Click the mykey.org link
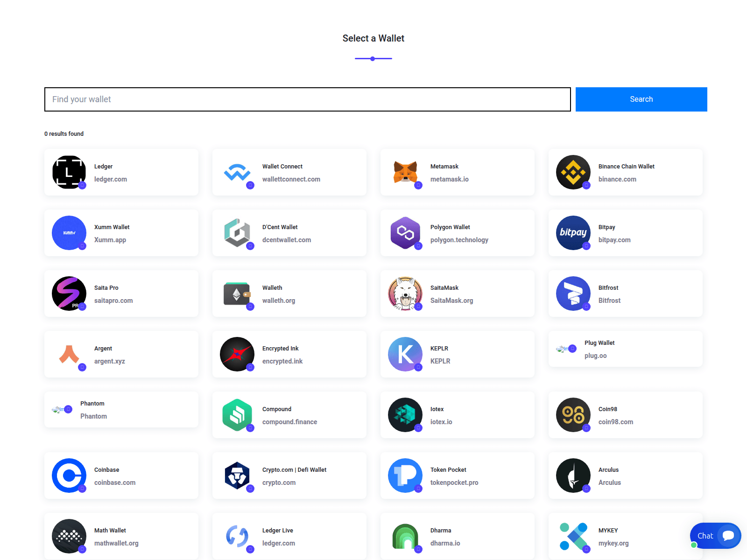This screenshot has height=560, width=747. (x=613, y=543)
